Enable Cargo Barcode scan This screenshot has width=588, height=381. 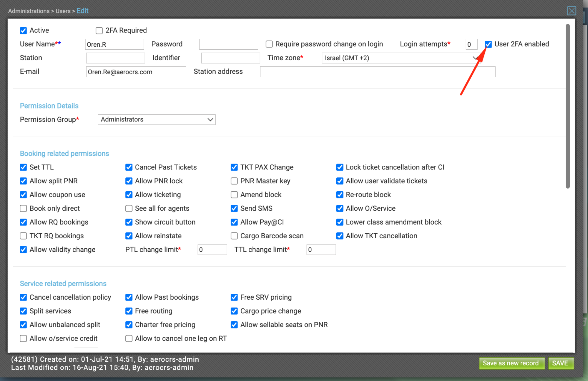(234, 236)
